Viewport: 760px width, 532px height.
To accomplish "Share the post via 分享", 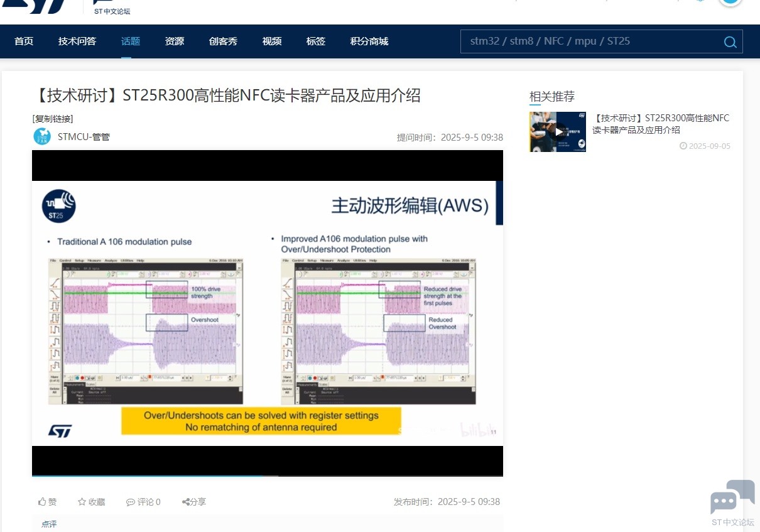I will (194, 502).
